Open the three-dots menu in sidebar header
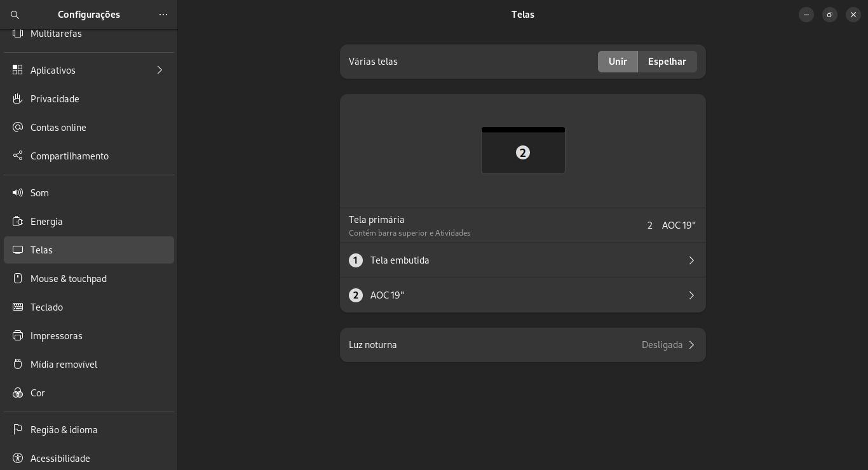This screenshot has height=470, width=868. (x=163, y=15)
